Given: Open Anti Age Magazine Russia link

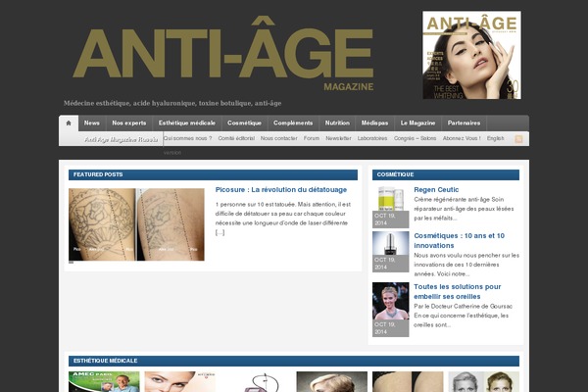Looking at the screenshot, I should pos(122,139).
